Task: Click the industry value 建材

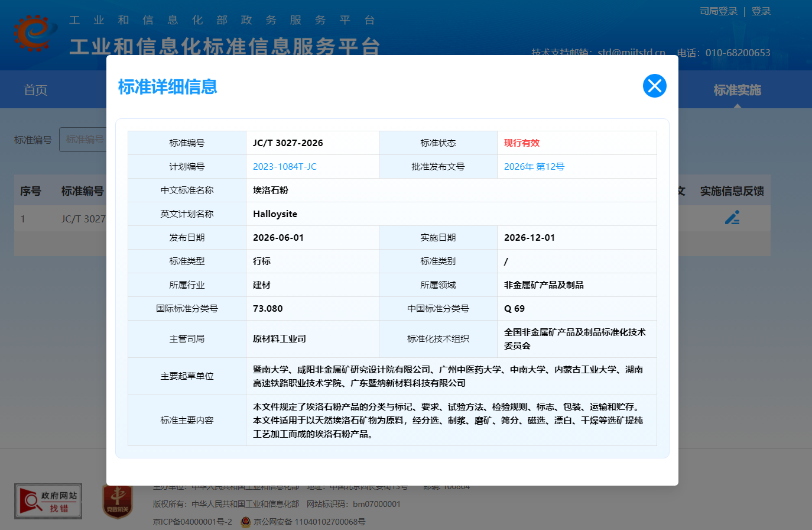Action: pos(262,285)
